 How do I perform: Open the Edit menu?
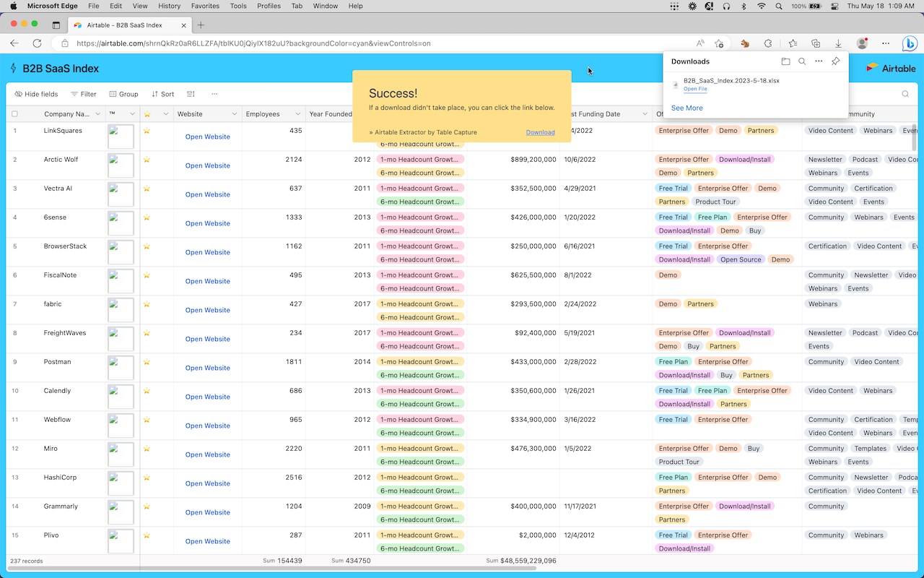pyautogui.click(x=115, y=6)
